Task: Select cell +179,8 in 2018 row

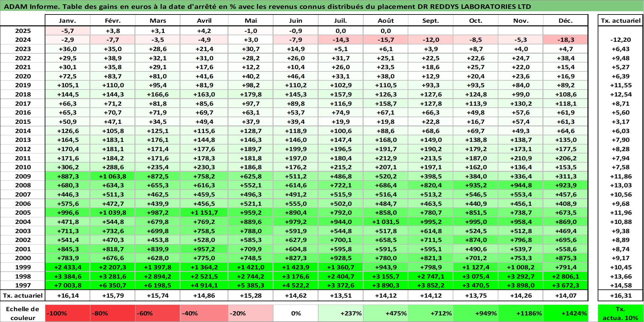Action: point(251,94)
